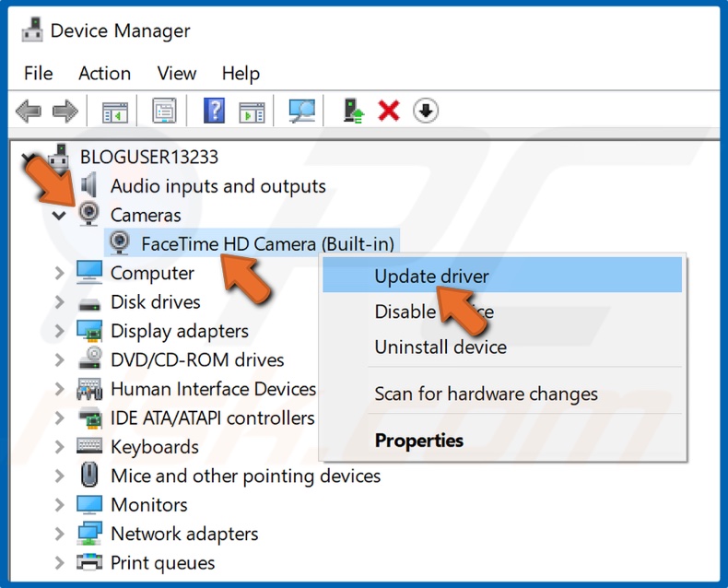Click the Forward arrow toolbar icon
728x588 pixels.
(65, 111)
